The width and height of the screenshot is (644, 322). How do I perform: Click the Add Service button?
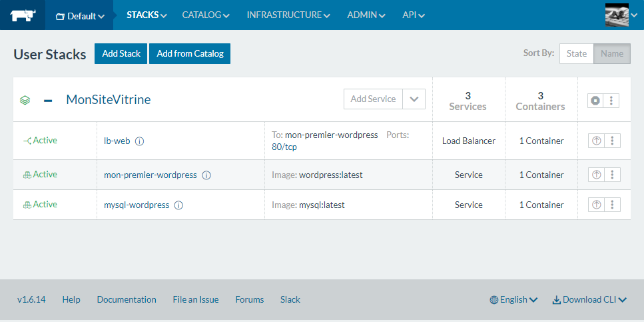[373, 99]
